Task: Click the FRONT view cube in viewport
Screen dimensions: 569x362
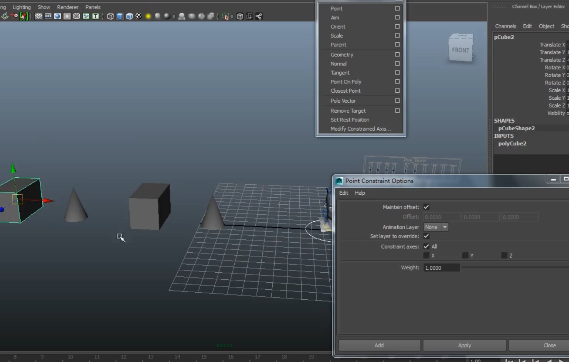Action: click(x=460, y=48)
